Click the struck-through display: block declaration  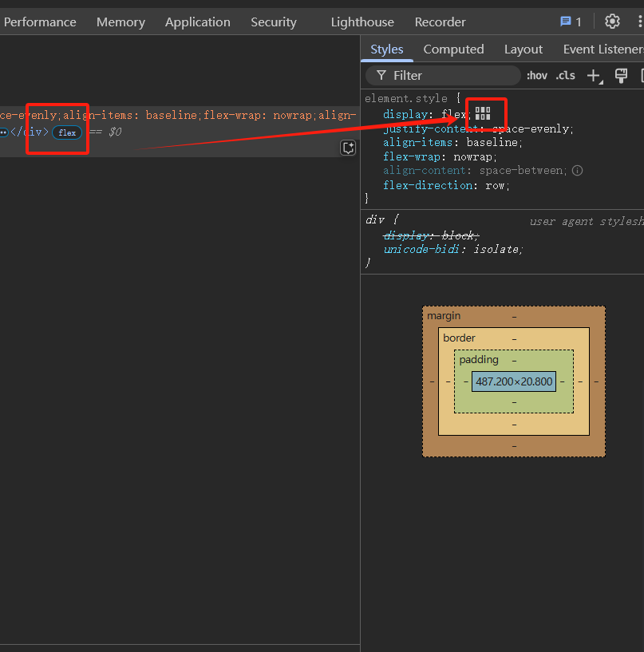(x=431, y=235)
